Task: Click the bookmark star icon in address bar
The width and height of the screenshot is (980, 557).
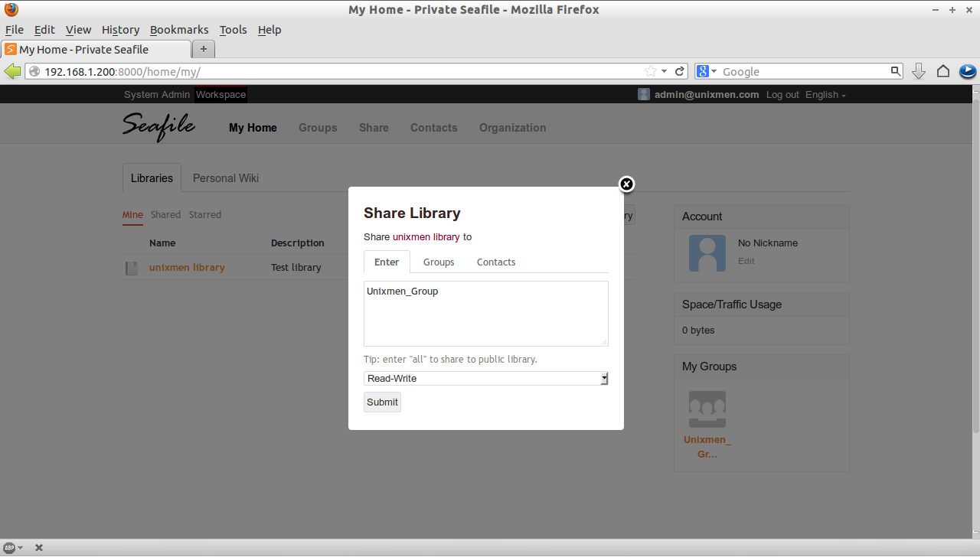Action: pos(651,71)
